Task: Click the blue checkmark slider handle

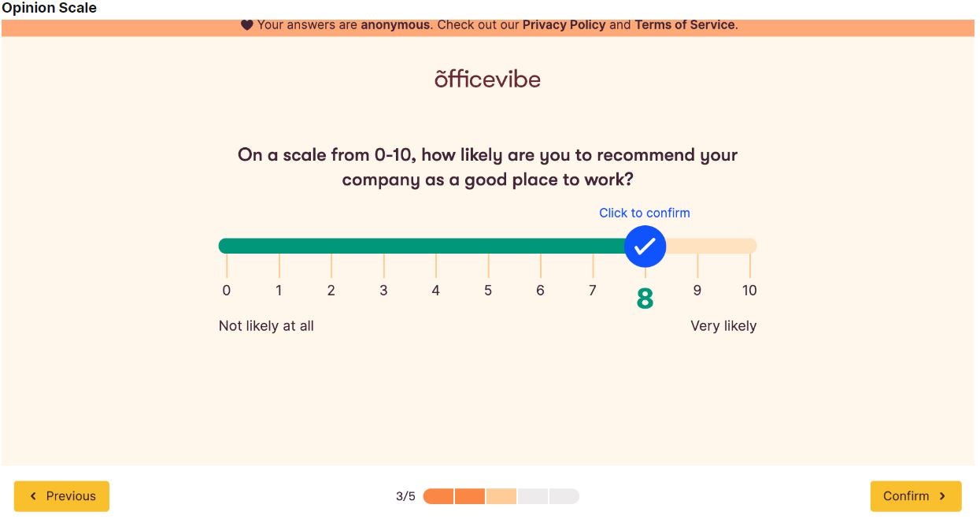Action: tap(645, 247)
